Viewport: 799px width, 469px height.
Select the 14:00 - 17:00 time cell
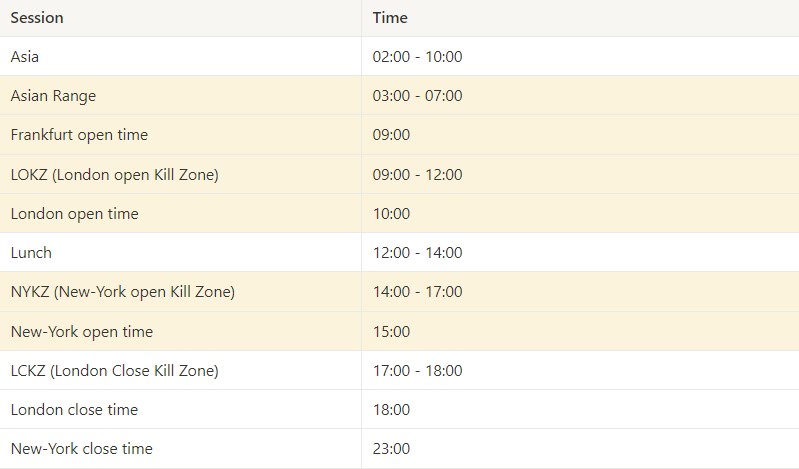coord(580,292)
